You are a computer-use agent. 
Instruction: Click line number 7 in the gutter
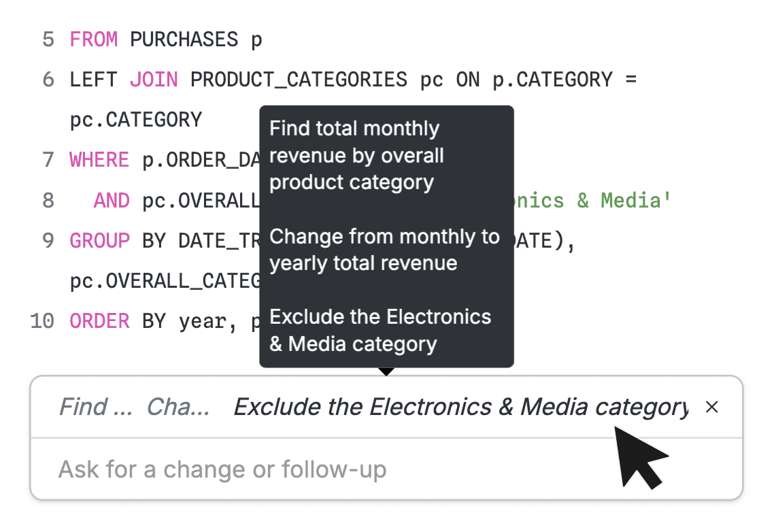pos(48,160)
